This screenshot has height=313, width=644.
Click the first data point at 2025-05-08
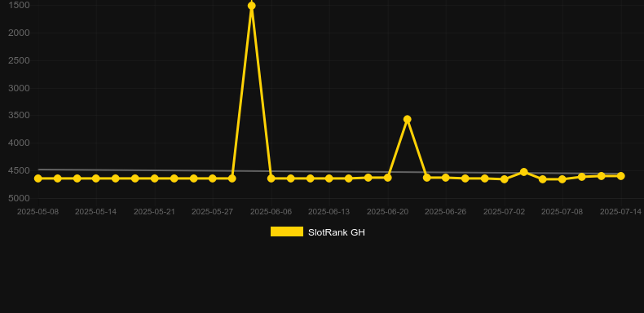pyautogui.click(x=38, y=179)
